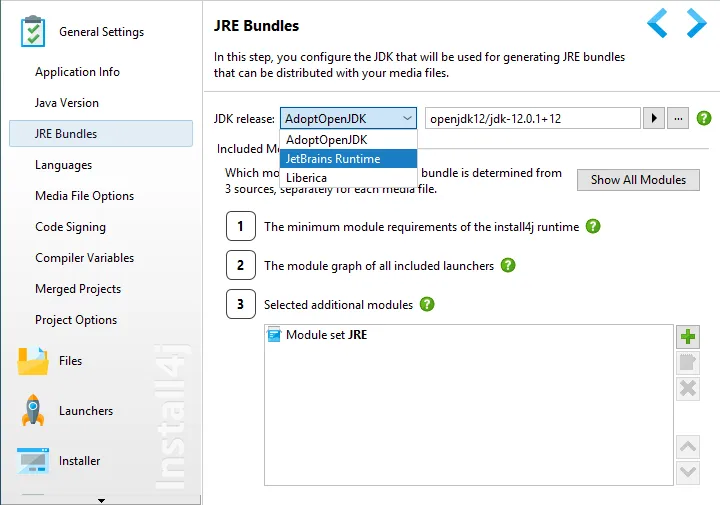Click Installer label in sidebar

click(x=79, y=460)
